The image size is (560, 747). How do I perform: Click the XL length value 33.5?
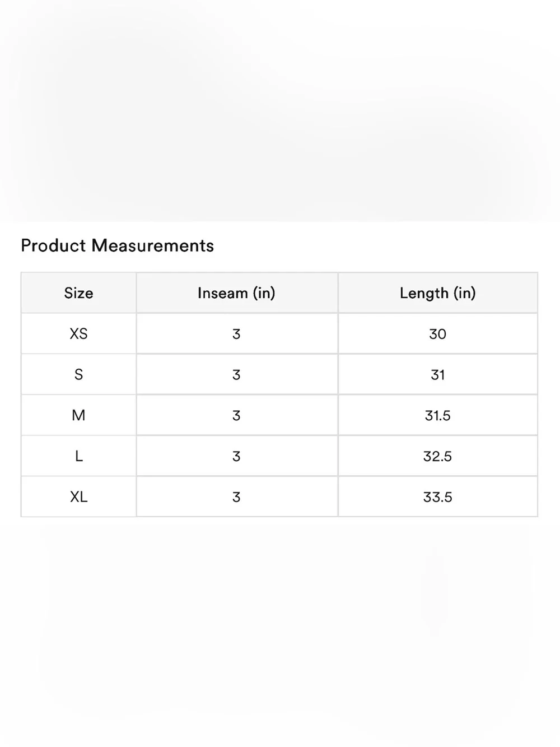pos(438,497)
